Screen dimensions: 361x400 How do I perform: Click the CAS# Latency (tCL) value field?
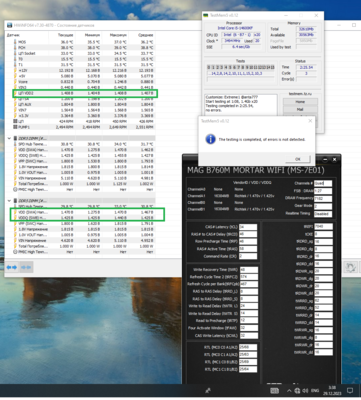coord(248,227)
